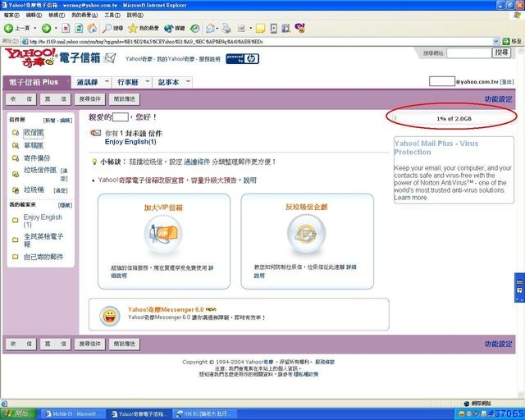Click the VIP mailbox promo icon
This screenshot has width=525, height=420.
pyautogui.click(x=163, y=234)
